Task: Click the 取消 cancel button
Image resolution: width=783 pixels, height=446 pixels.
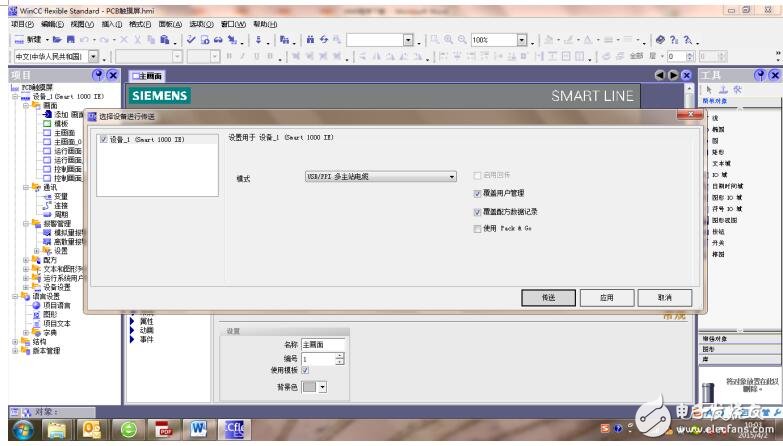Action: 665,298
